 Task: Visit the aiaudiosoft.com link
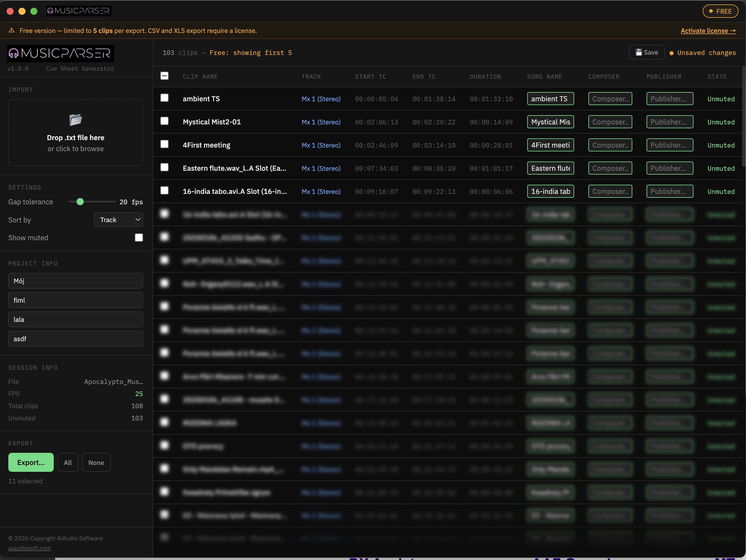pyautogui.click(x=29, y=548)
